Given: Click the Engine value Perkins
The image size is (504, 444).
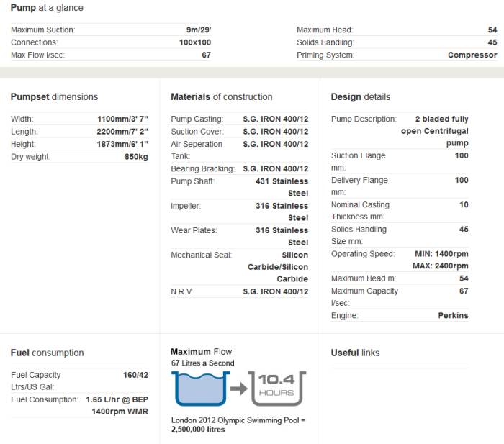Looking at the screenshot, I should coord(453,316).
